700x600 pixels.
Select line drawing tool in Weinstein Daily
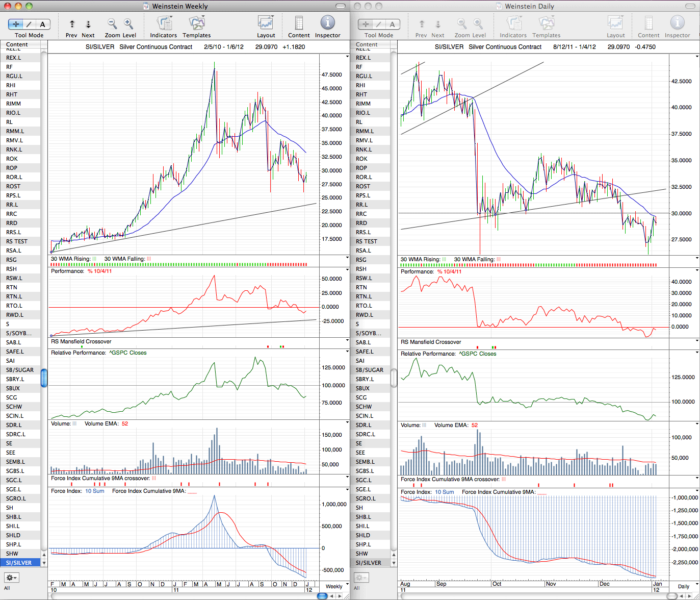tap(379, 24)
